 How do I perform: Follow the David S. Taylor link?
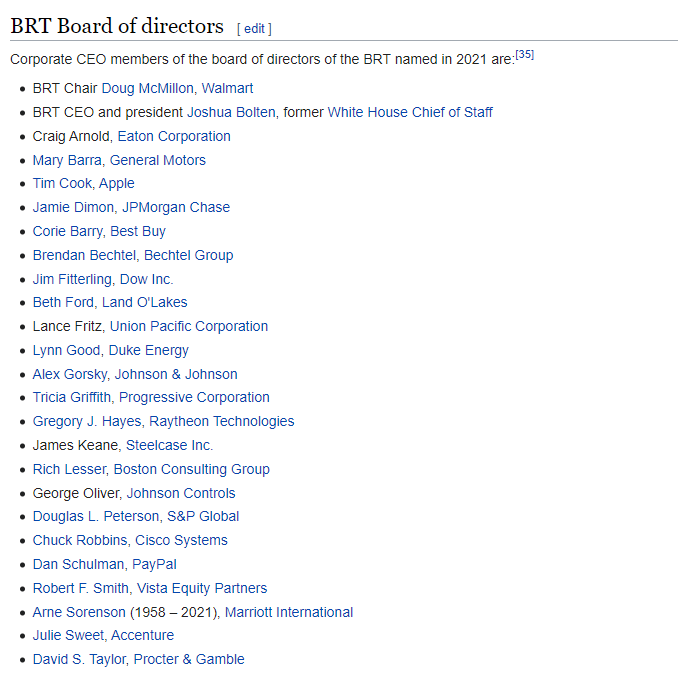tap(79, 659)
